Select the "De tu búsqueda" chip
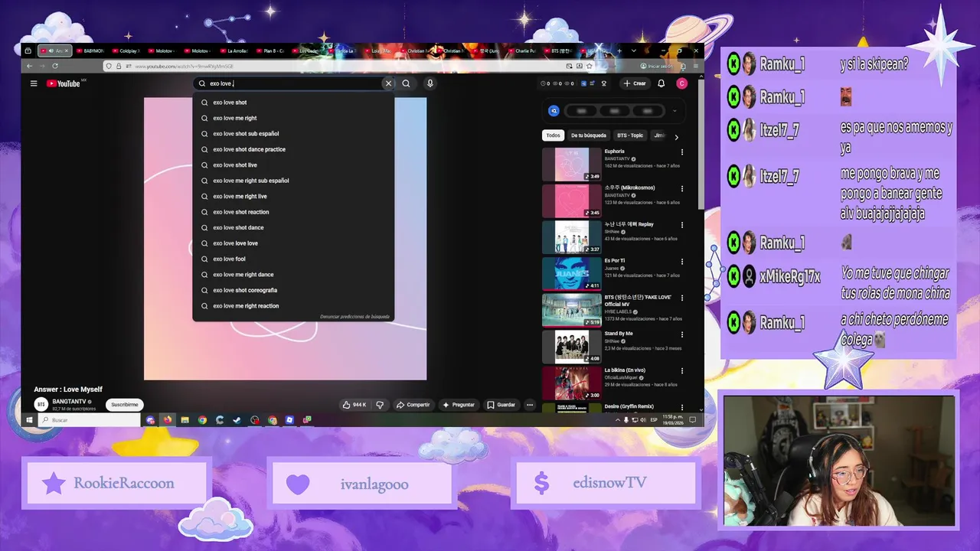This screenshot has width=980, height=551. 589,135
